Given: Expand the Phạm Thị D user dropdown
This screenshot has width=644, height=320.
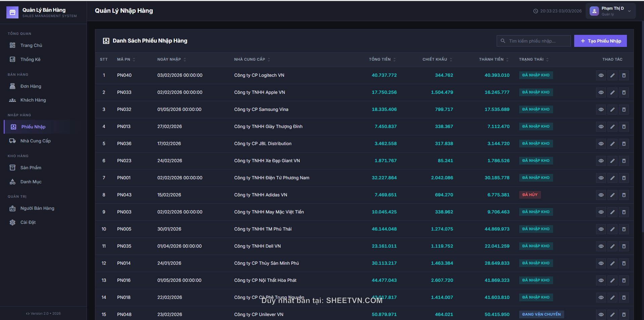Looking at the screenshot, I should point(629,11).
